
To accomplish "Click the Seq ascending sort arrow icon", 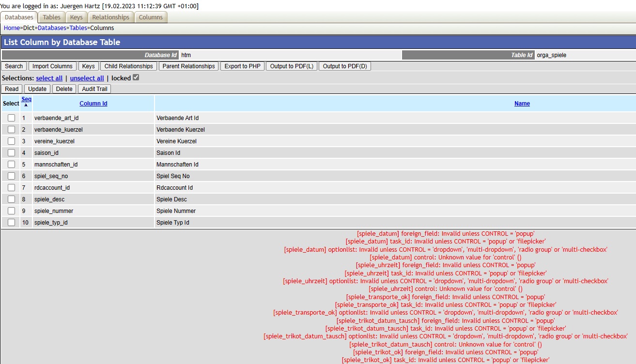I will [26, 106].
